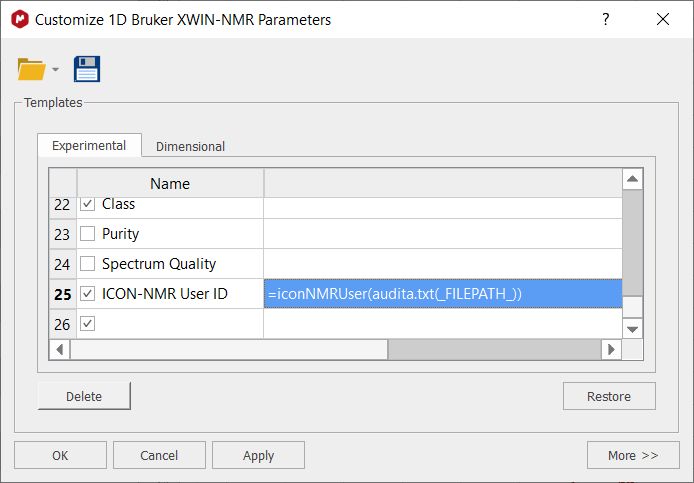Uncheck the checkbox in row 26

coord(87,324)
